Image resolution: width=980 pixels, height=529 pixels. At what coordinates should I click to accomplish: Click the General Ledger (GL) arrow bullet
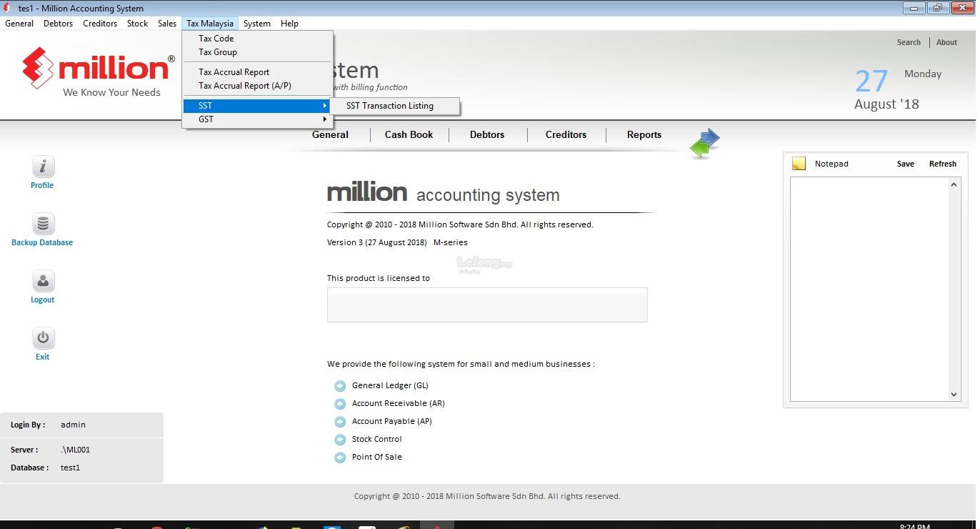tap(340, 386)
